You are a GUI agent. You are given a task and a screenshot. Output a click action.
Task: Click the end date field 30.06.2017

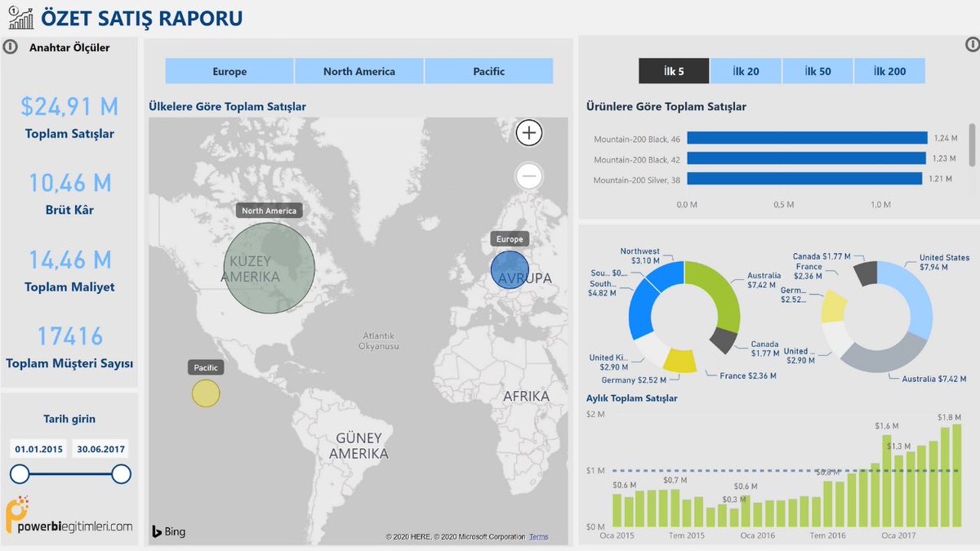click(x=100, y=449)
